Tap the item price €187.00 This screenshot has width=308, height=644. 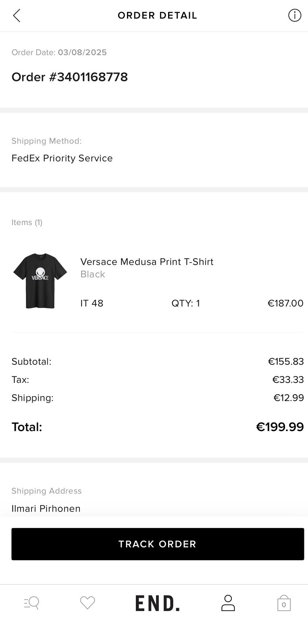point(285,303)
